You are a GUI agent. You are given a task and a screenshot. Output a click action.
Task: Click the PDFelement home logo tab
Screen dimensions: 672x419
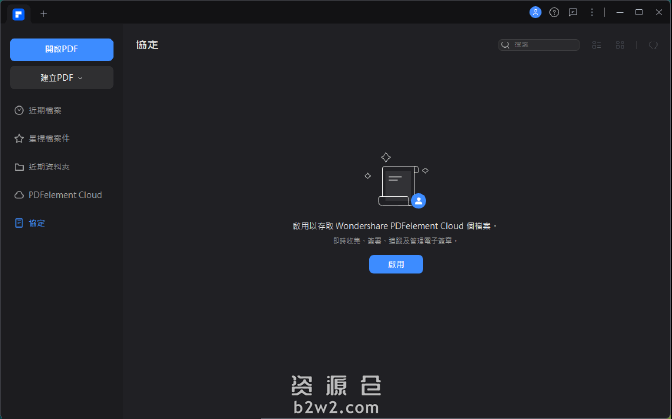[20, 13]
